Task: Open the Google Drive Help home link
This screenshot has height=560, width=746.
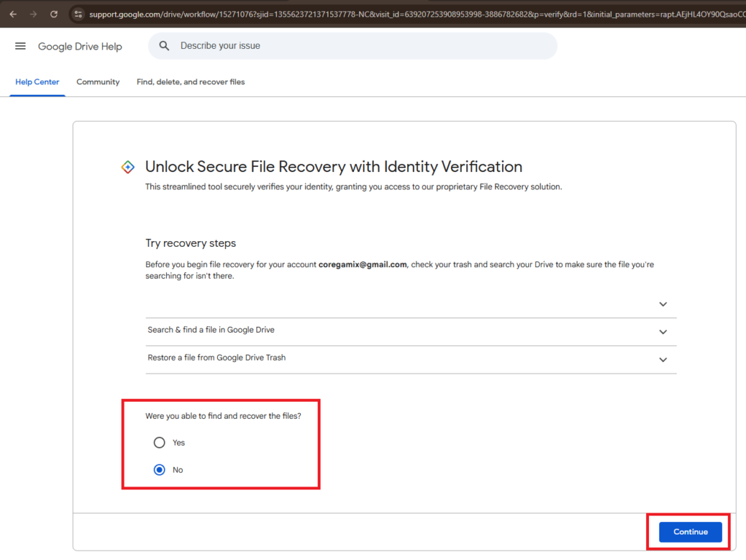Action: (80, 47)
